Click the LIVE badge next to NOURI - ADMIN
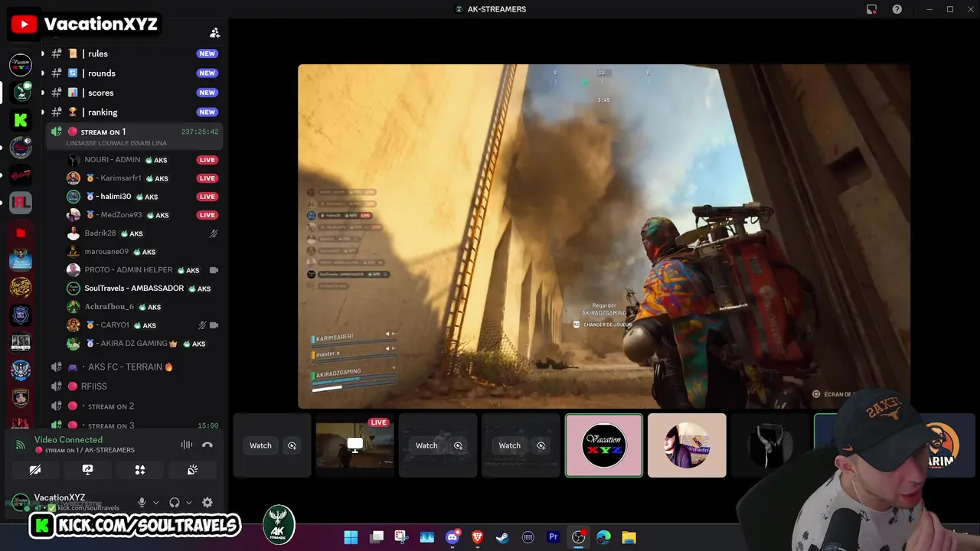980x551 pixels. click(207, 160)
